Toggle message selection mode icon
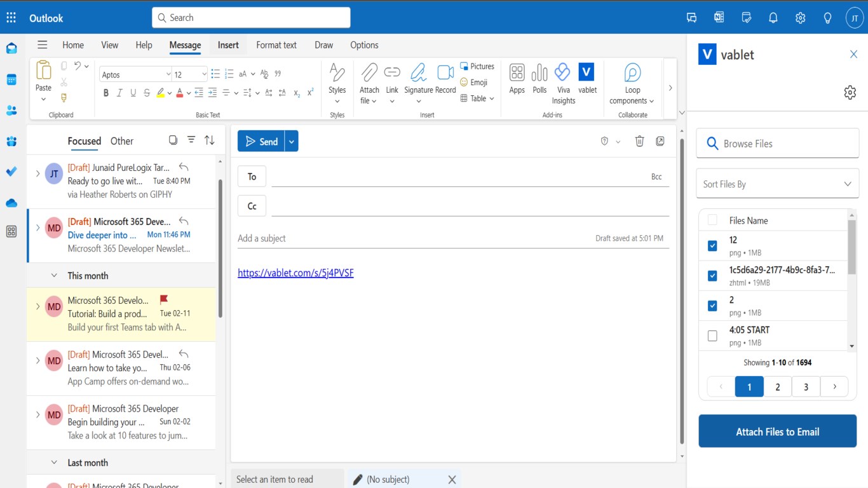 pyautogui.click(x=173, y=140)
